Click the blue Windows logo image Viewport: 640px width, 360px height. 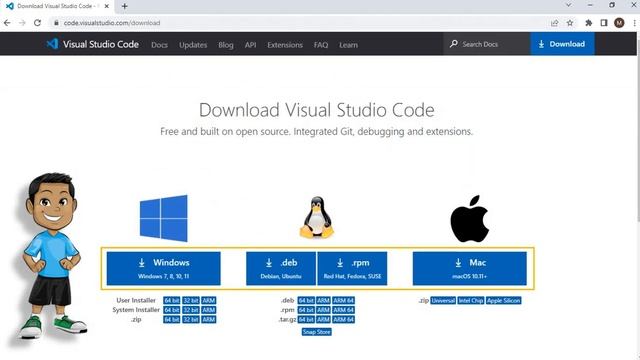[164, 218]
